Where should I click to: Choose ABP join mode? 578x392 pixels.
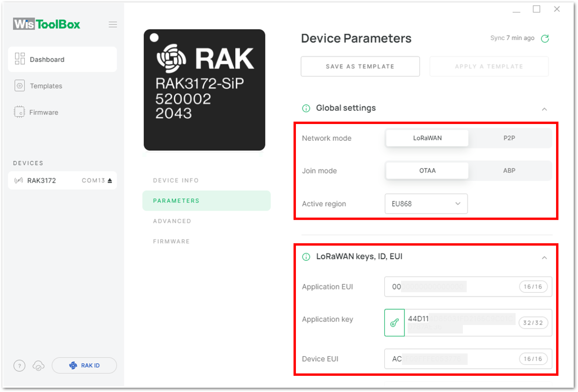click(x=509, y=171)
